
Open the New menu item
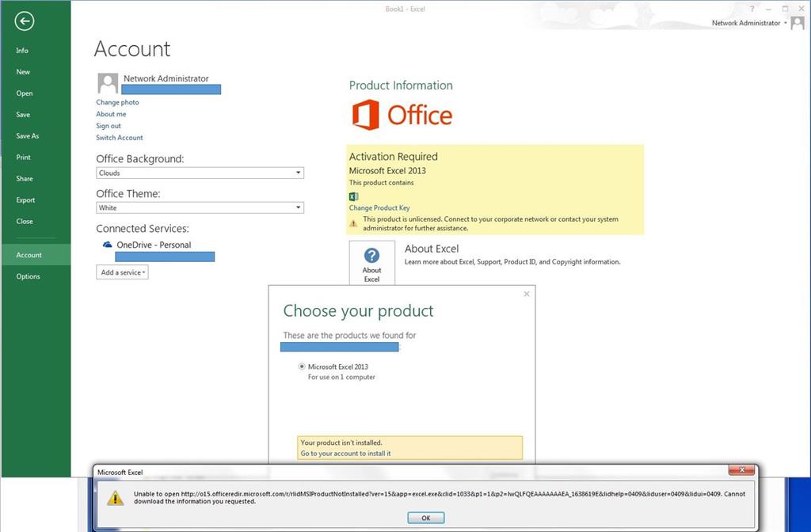23,72
